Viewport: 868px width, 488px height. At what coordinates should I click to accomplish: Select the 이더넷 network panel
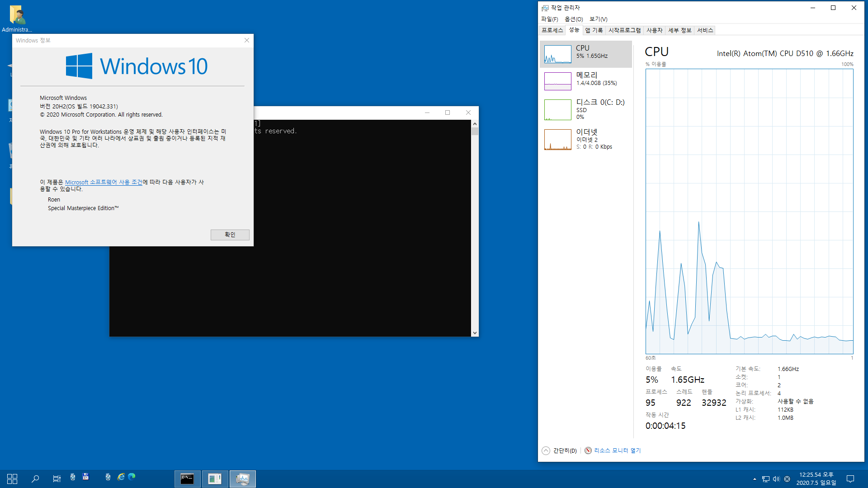tap(585, 139)
